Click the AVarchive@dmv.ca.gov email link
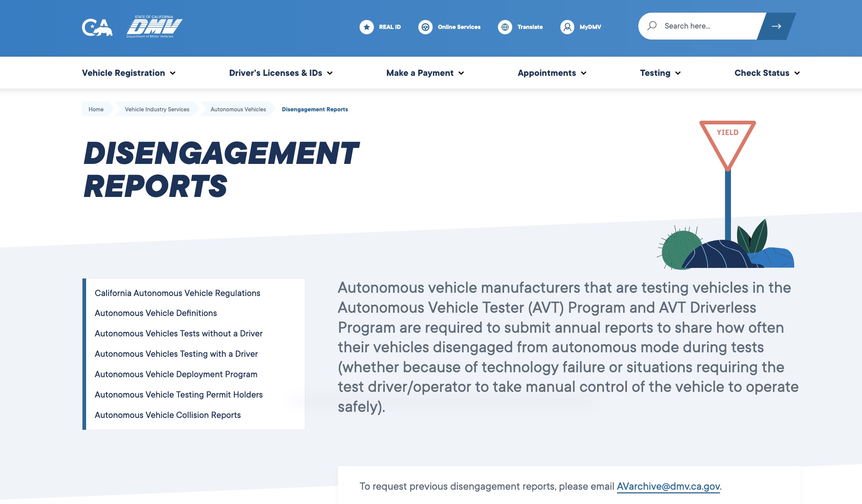The width and height of the screenshot is (862, 504). [x=668, y=486]
